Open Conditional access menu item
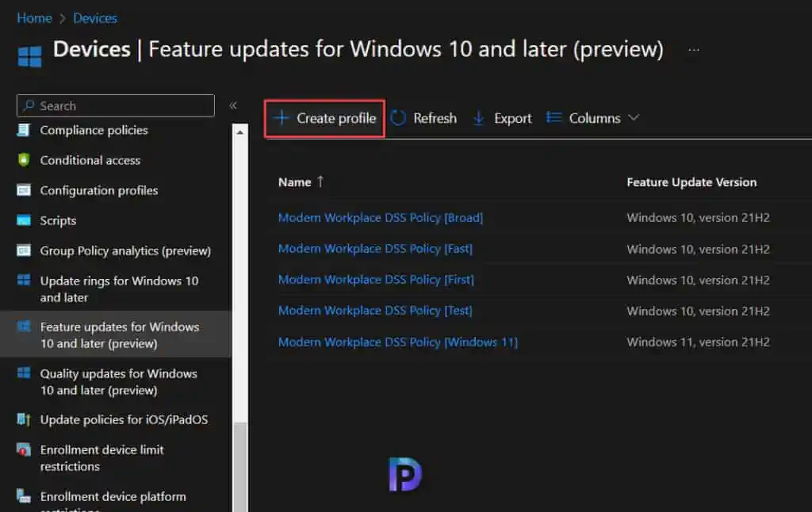This screenshot has height=512, width=812. pos(90,160)
